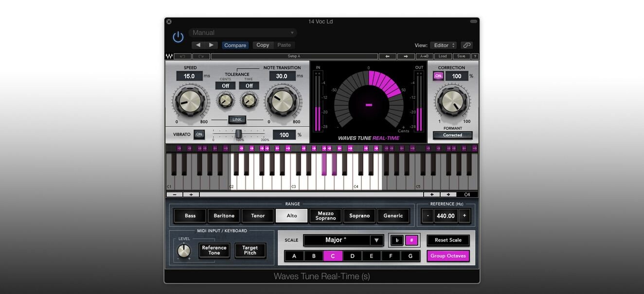The width and height of the screenshot is (644, 294).
Task: Click the Correction percent field 100
Action: pos(457,76)
